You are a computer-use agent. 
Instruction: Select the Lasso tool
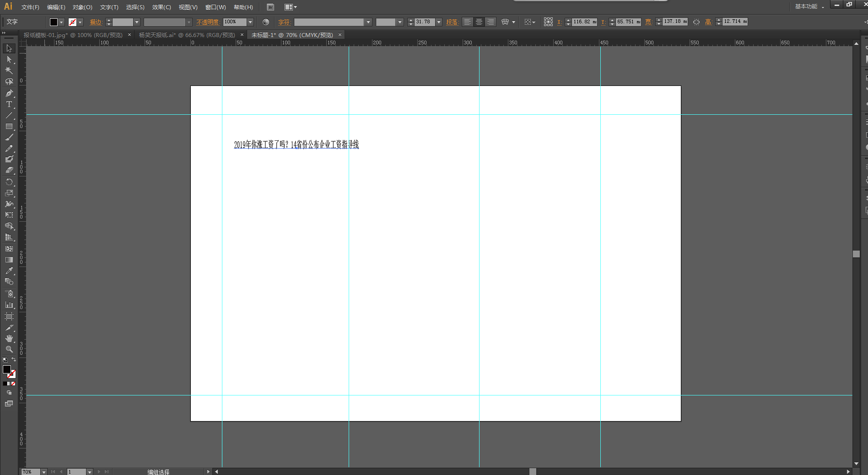point(9,81)
